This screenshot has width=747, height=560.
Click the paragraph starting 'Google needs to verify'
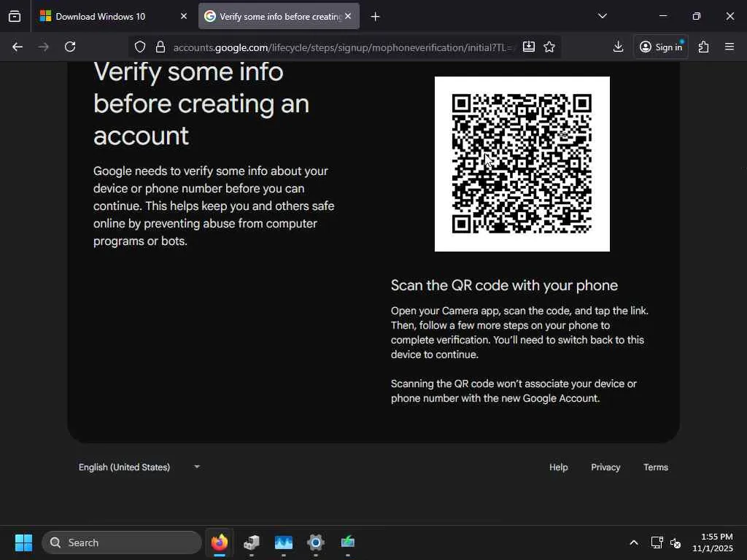click(x=214, y=206)
